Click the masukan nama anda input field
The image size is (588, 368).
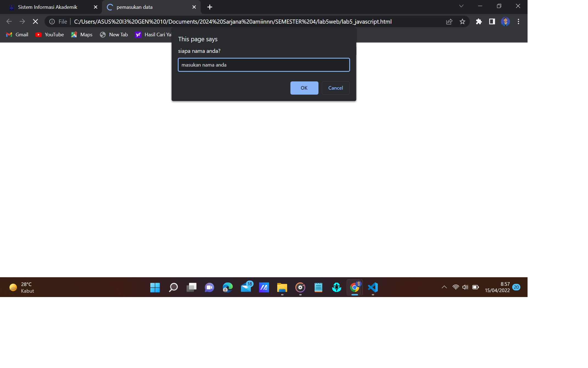click(x=264, y=65)
